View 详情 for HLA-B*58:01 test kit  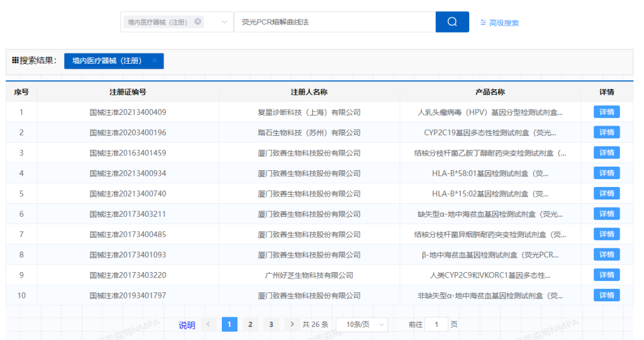(x=606, y=173)
